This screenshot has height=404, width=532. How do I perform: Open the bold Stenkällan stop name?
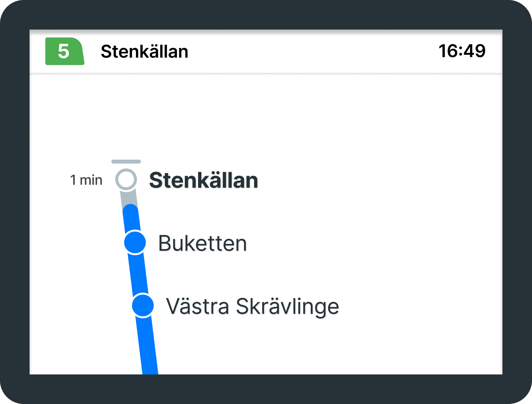pos(204,180)
